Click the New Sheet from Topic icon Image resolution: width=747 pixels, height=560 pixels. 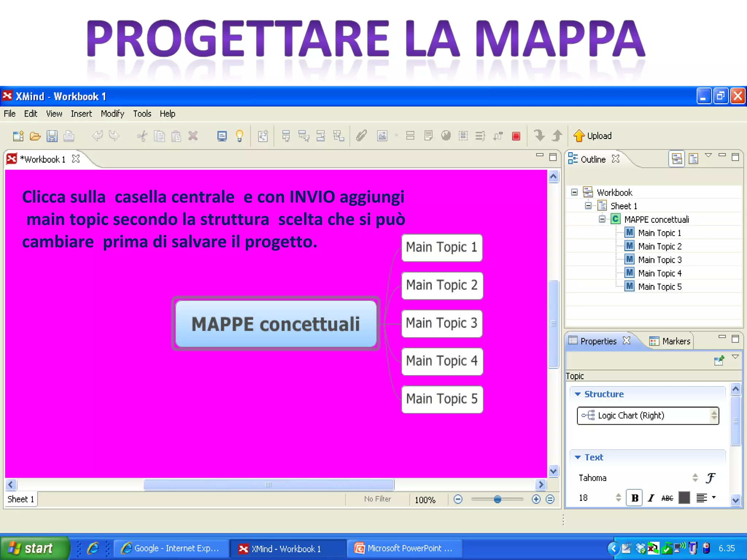[x=263, y=136]
